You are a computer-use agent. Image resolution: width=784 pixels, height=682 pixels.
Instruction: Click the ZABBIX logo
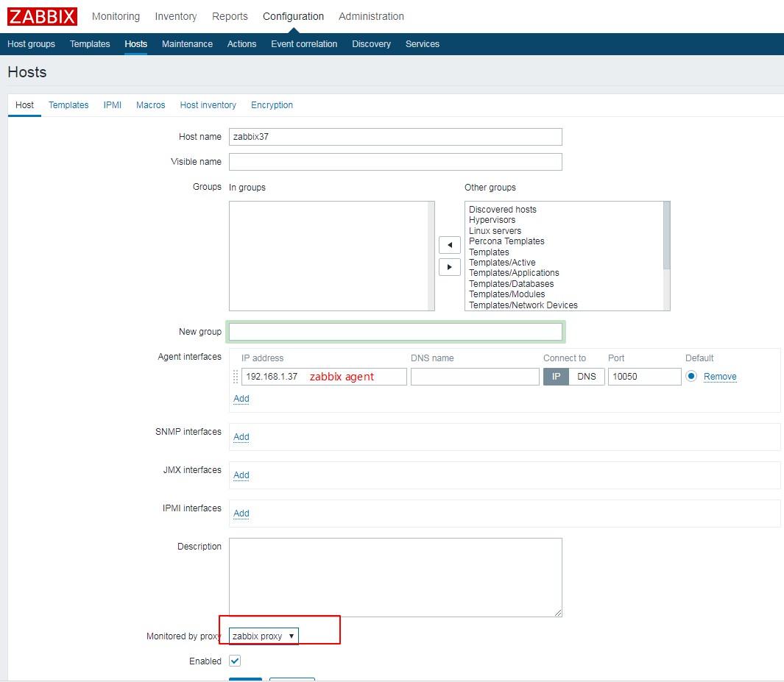pyautogui.click(x=42, y=16)
